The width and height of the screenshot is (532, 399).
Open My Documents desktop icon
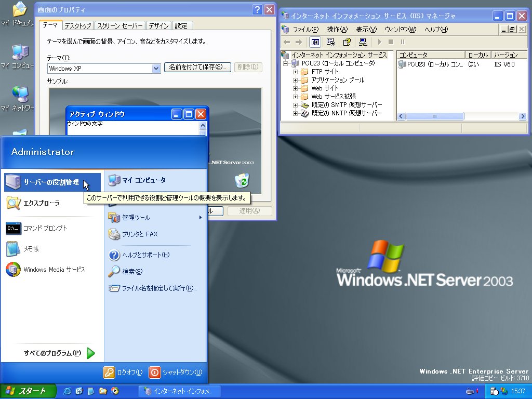coord(18,14)
